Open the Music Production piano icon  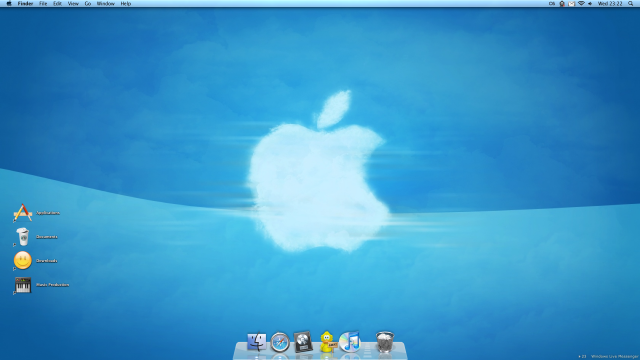pos(23,285)
